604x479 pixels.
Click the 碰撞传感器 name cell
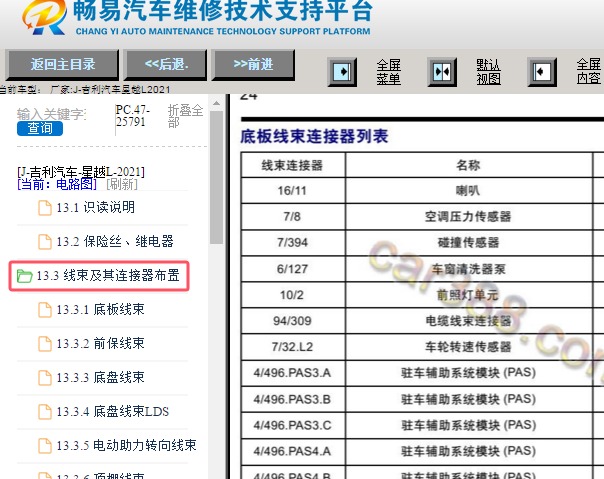[468, 243]
